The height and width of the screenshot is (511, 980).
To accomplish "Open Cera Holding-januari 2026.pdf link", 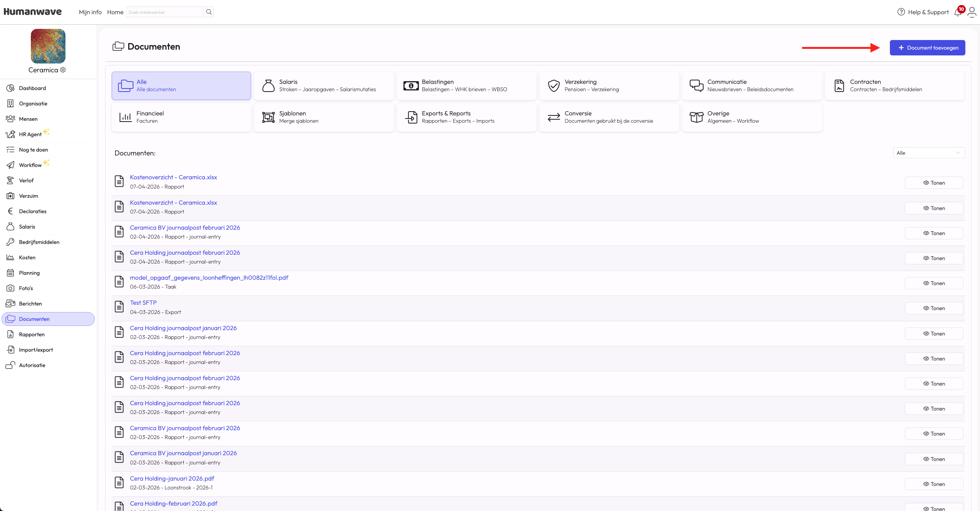I will 172,478.
